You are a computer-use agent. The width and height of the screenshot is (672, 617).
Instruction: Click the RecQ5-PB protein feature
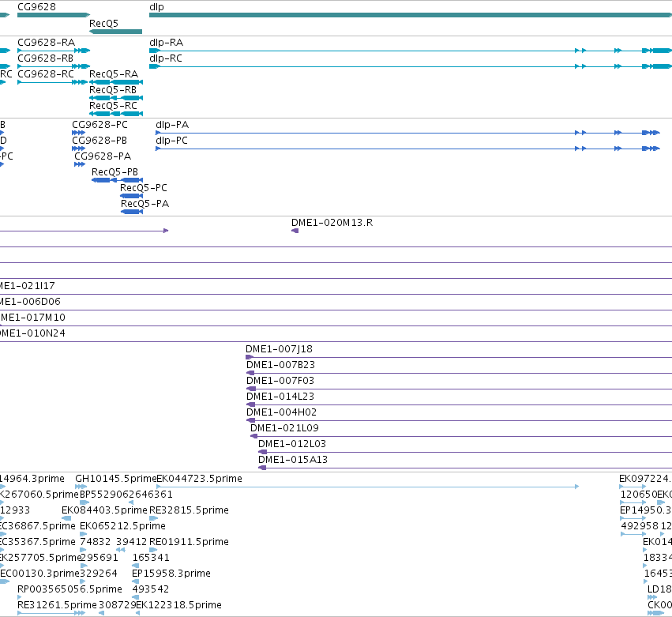(117, 180)
